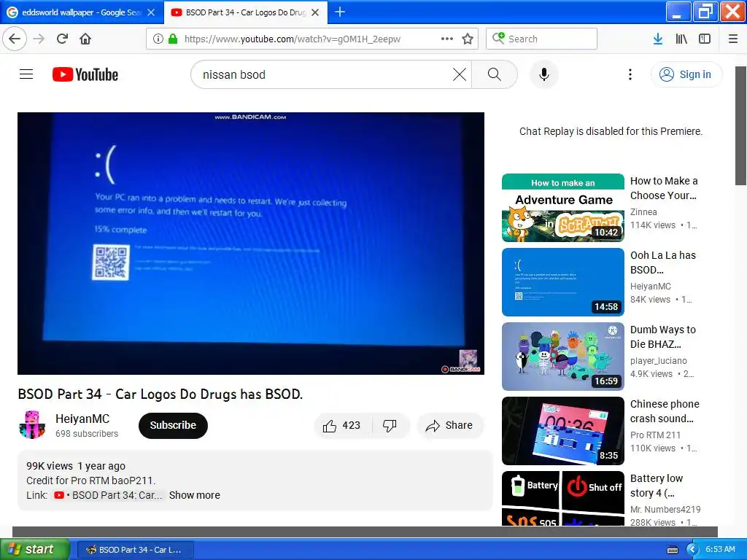Click the '99K views 1 year ago' text
Image resolution: width=747 pixels, height=560 pixels.
(x=76, y=466)
